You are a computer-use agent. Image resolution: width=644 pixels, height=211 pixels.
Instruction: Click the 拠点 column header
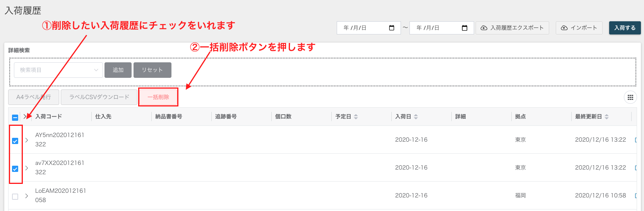[521, 117]
